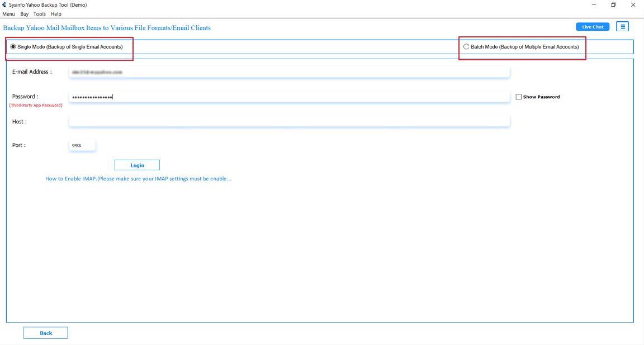Close the Sysinfo Yahoo Backup Tool window
The image size is (644, 345).
(x=633, y=5)
